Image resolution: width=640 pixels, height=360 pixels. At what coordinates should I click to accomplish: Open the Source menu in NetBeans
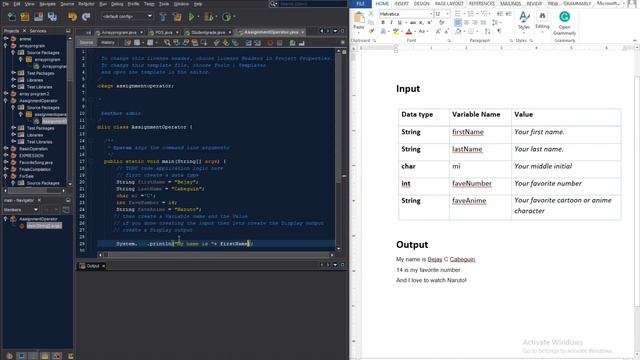click(x=67, y=4)
